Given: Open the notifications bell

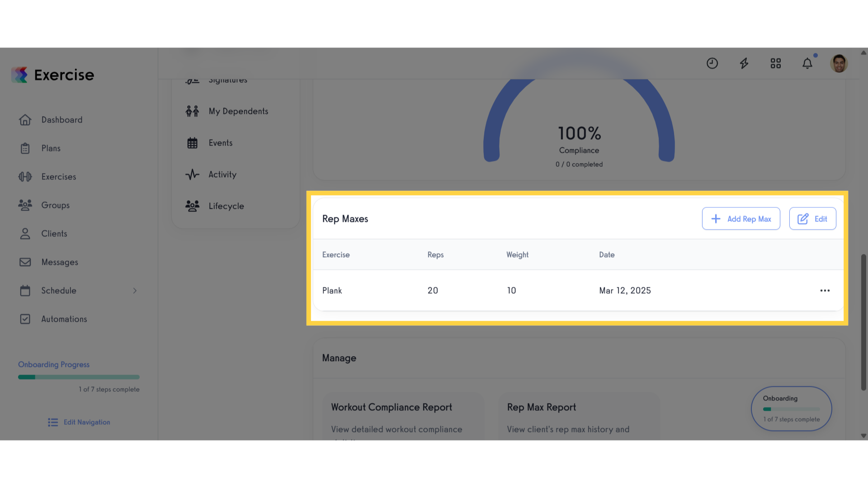Looking at the screenshot, I should click(x=807, y=63).
